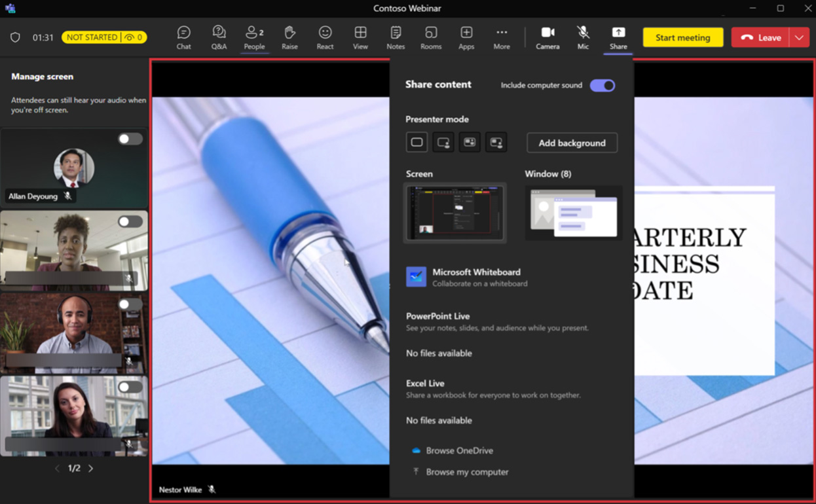Click Nestor Wilke's muted mic icon
816x504 pixels.
[212, 490]
